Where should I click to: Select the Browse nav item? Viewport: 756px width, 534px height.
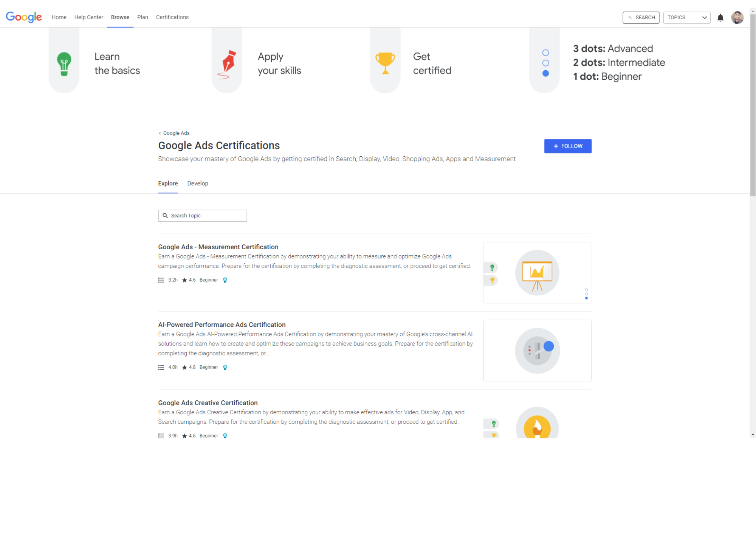coord(120,17)
